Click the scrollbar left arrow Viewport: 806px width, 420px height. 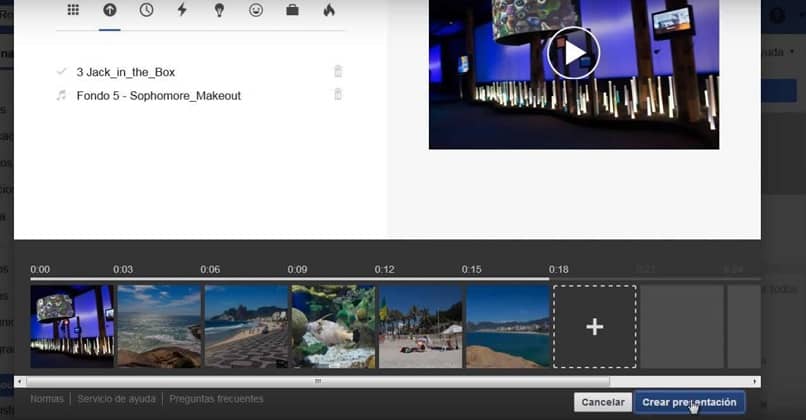[20, 381]
